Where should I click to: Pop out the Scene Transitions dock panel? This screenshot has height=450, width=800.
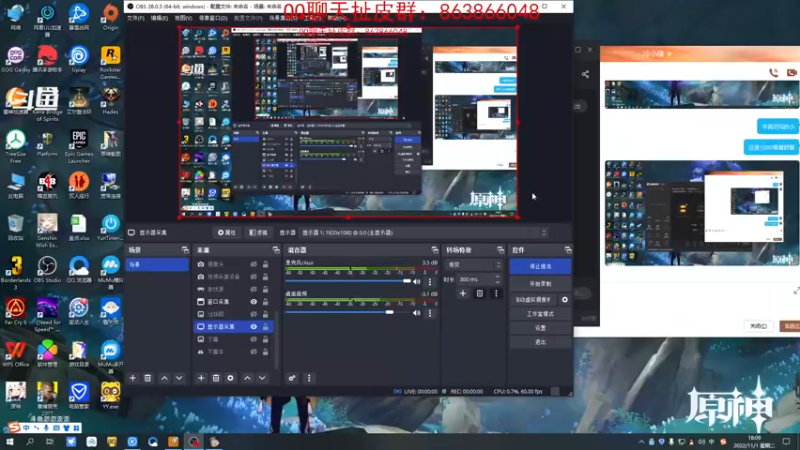[500, 250]
